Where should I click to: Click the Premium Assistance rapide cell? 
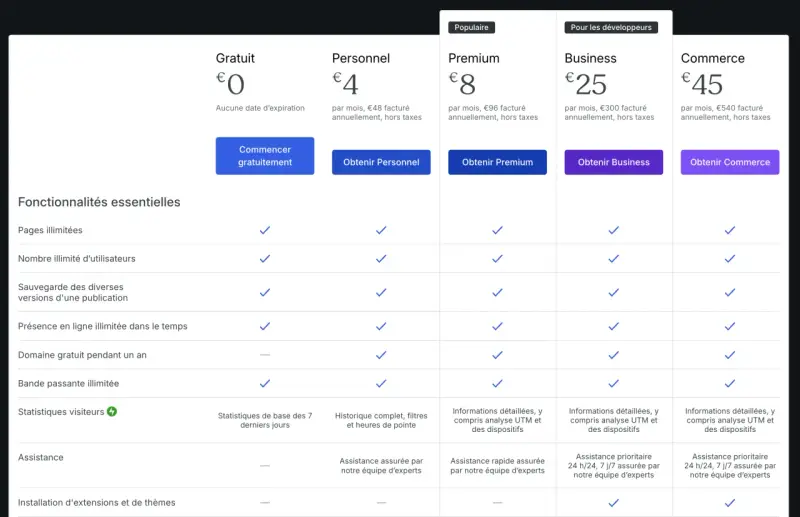click(x=497, y=465)
